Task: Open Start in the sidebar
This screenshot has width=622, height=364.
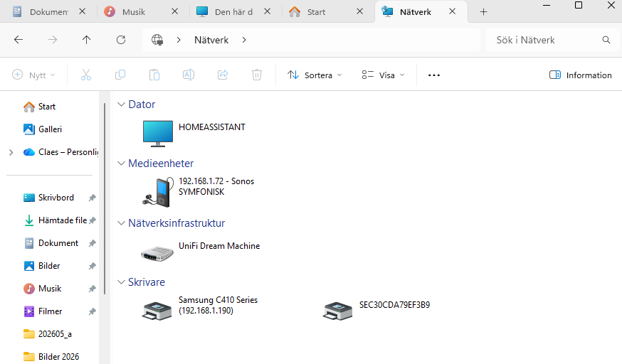Action: [47, 107]
